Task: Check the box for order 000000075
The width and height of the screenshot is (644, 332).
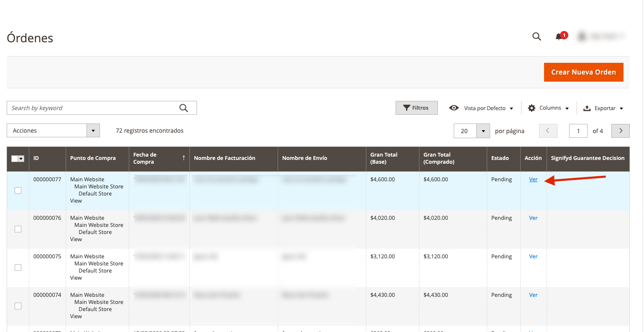Action: (x=18, y=268)
